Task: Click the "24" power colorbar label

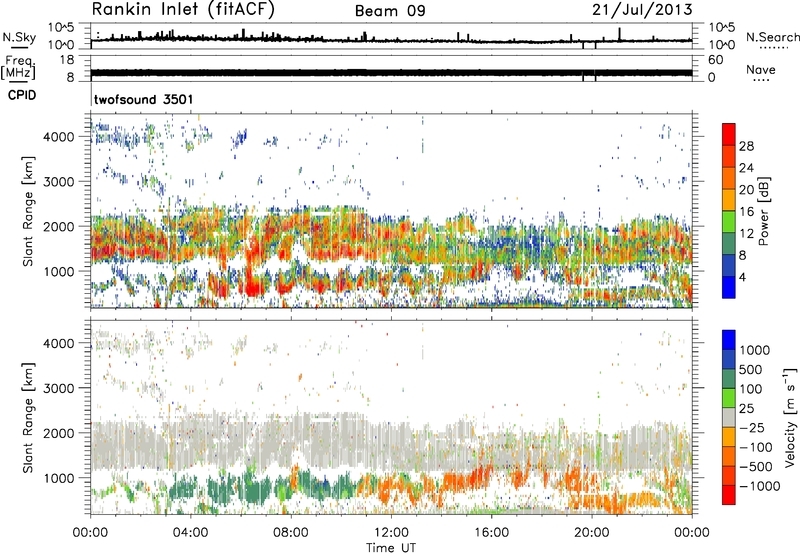Action: pyautogui.click(x=746, y=168)
